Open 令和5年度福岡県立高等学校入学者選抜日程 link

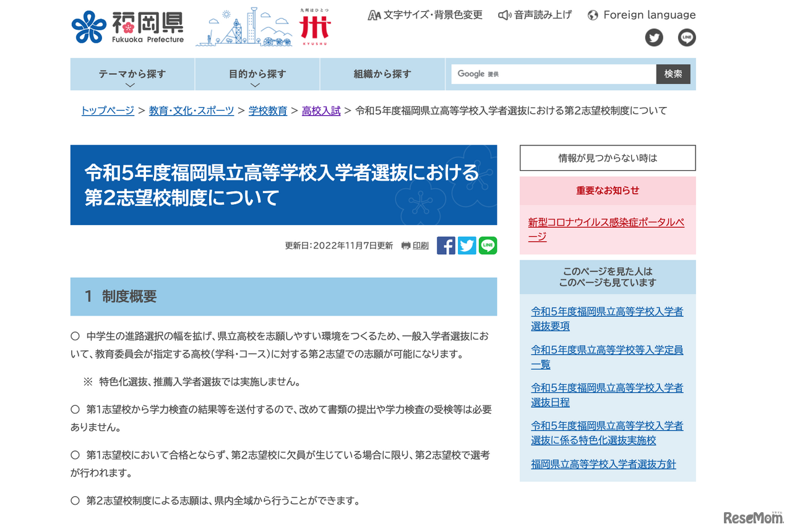click(x=607, y=395)
